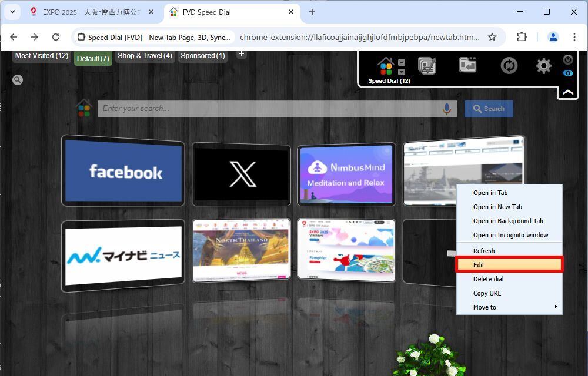Open the Extensions puzzle icon
Image resolution: width=588 pixels, height=376 pixels.
(522, 37)
